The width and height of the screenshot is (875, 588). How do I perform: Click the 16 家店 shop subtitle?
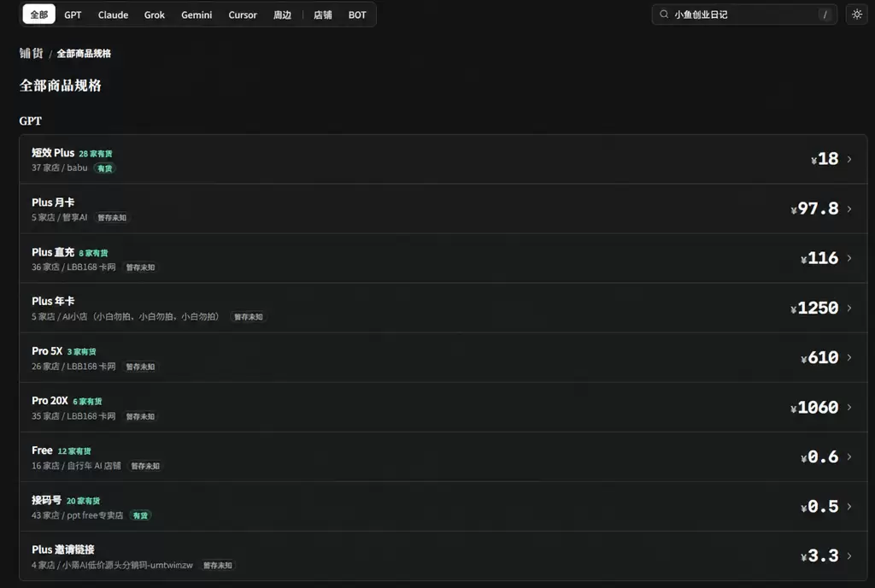[x=76, y=465]
